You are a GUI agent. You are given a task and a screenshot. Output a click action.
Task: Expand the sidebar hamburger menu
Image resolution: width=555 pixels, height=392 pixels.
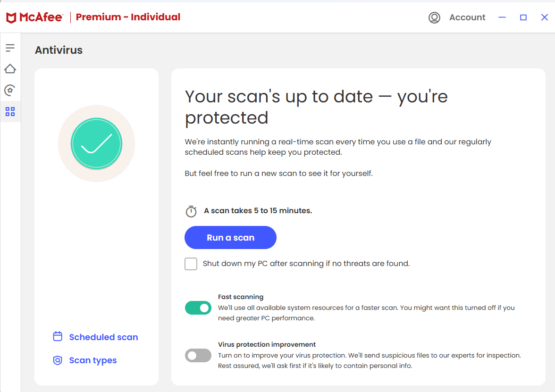[10, 48]
